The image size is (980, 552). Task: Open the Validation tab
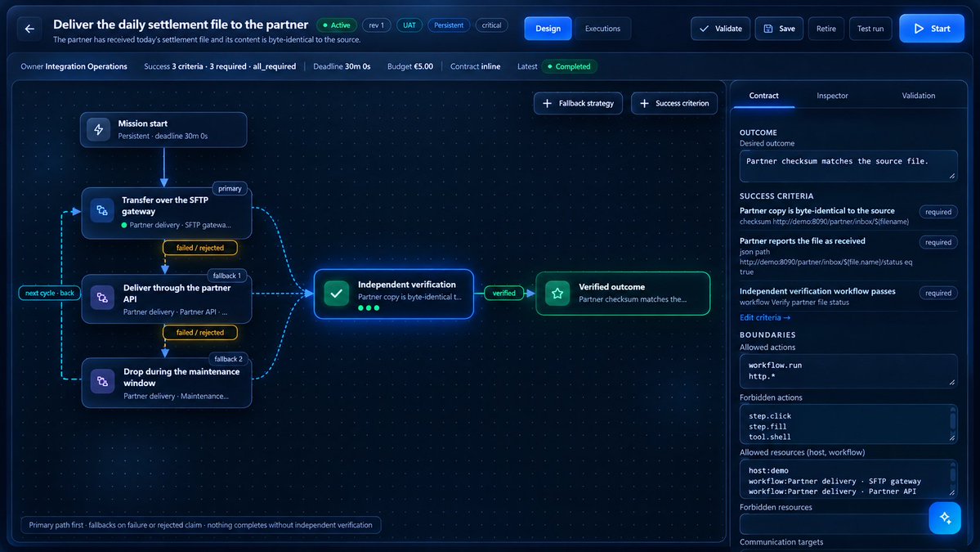click(918, 96)
